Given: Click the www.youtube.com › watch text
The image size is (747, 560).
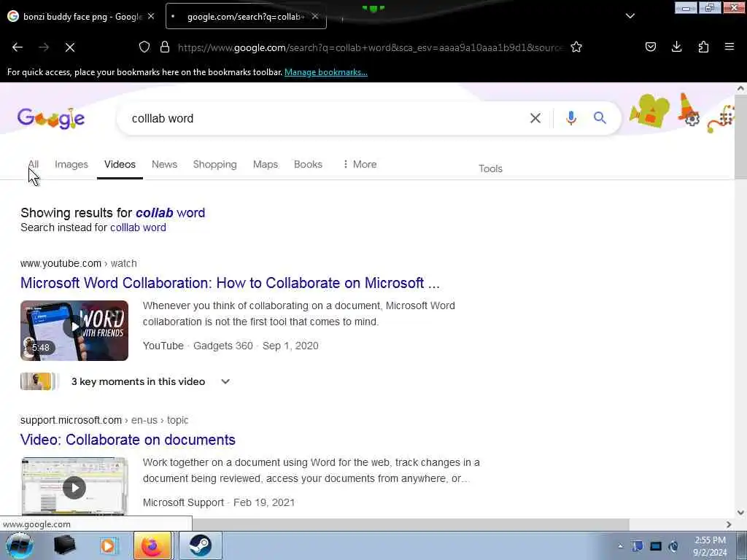Looking at the screenshot, I should pos(79,263).
